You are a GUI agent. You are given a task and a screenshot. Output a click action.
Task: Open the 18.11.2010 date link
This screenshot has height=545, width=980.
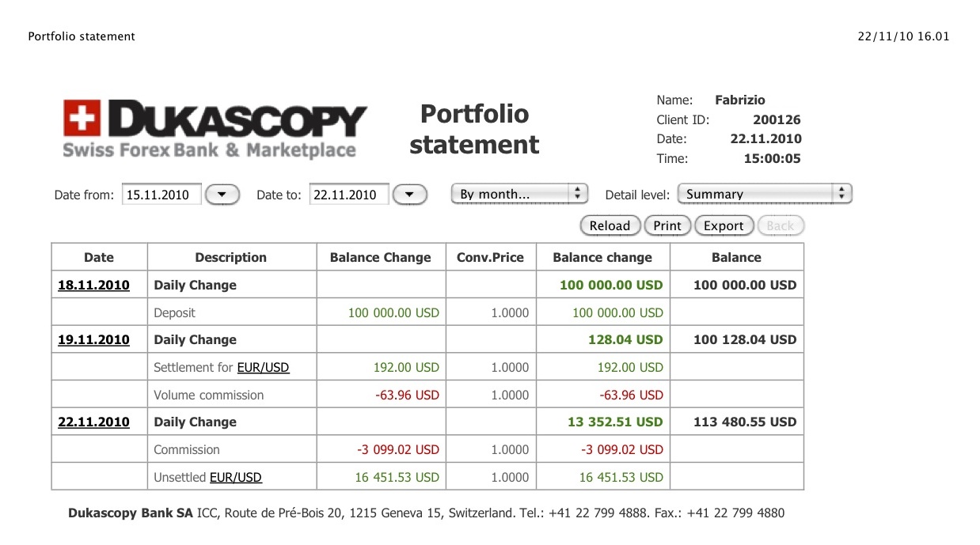pos(93,285)
